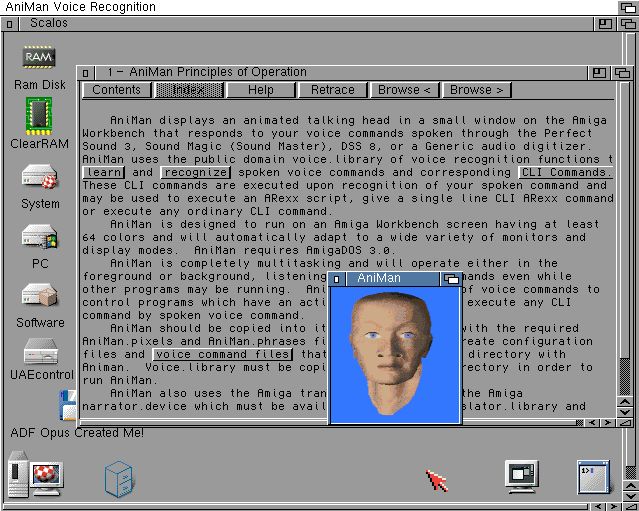Close the Scalos window gadget
This screenshot has height=511, width=639.
pyautogui.click(x=9, y=24)
